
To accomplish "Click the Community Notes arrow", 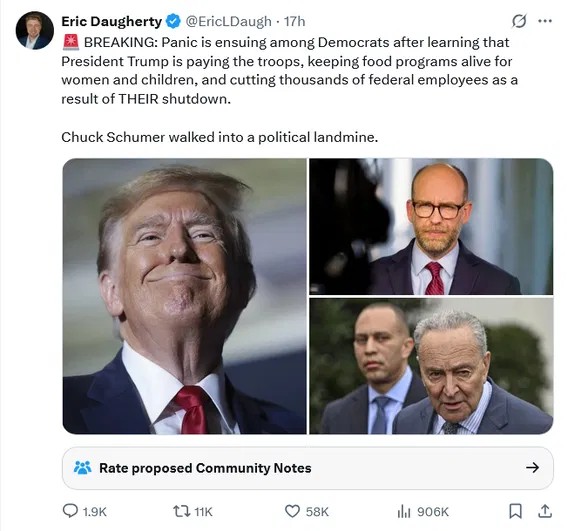I will [532, 468].
